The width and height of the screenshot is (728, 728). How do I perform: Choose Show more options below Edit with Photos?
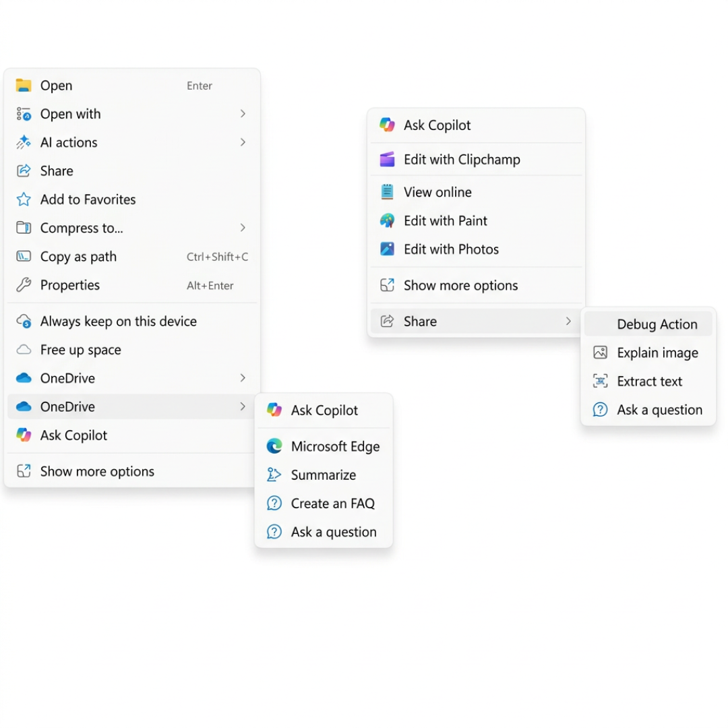pos(476,285)
